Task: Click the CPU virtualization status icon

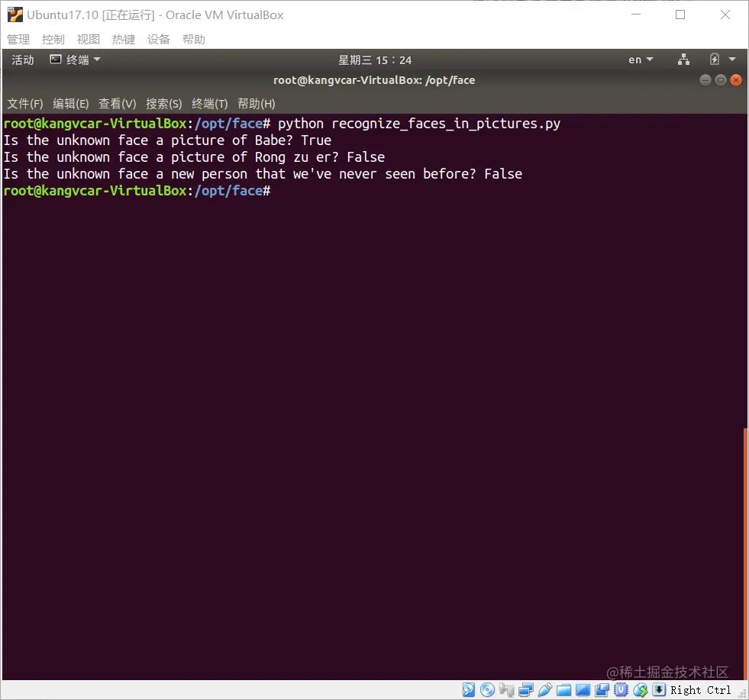Action: coord(621,689)
